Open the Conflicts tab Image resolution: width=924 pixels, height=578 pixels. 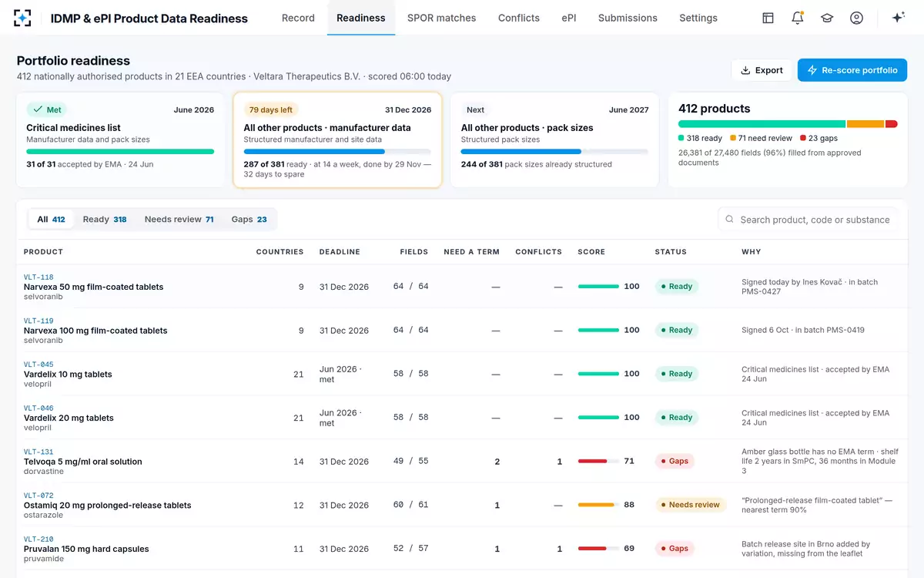(x=519, y=18)
